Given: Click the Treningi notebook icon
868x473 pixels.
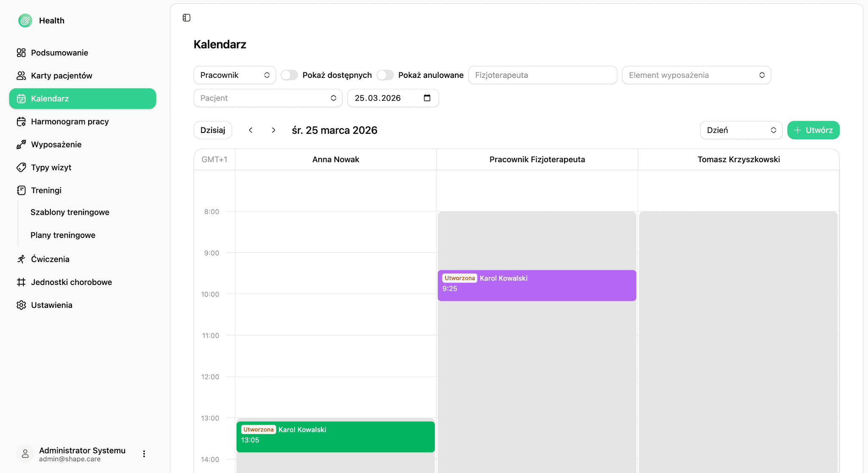Looking at the screenshot, I should pos(21,190).
